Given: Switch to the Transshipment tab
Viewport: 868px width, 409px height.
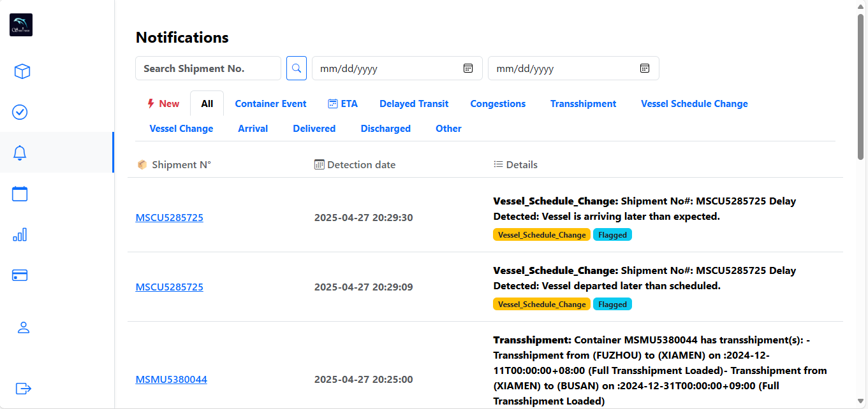Looking at the screenshot, I should coord(584,103).
